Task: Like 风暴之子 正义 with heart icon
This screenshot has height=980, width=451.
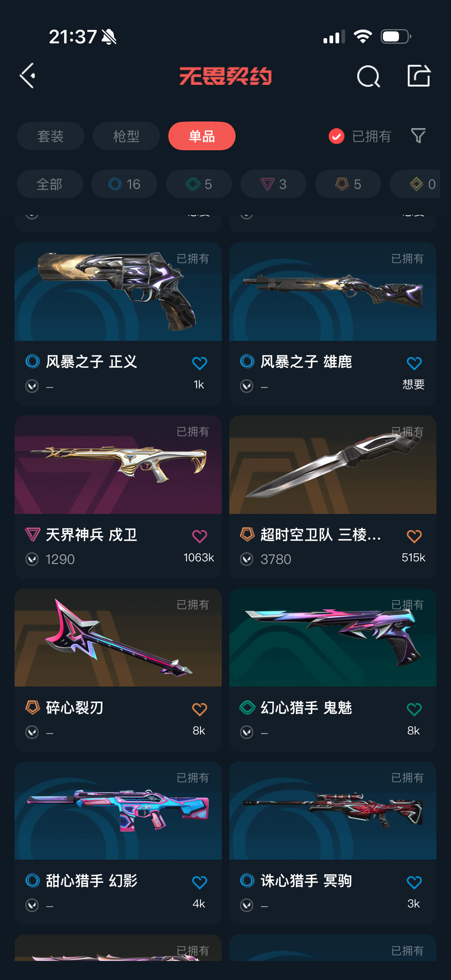Action: 200,363
